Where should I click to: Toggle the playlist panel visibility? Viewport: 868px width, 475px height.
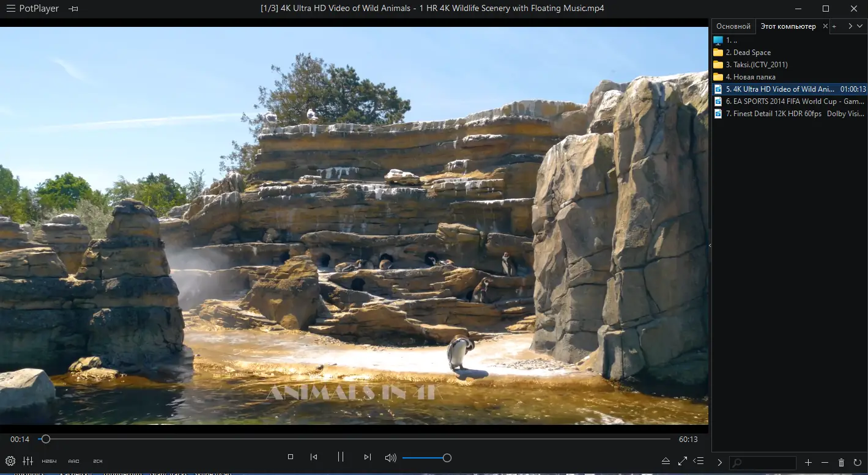[x=699, y=461]
